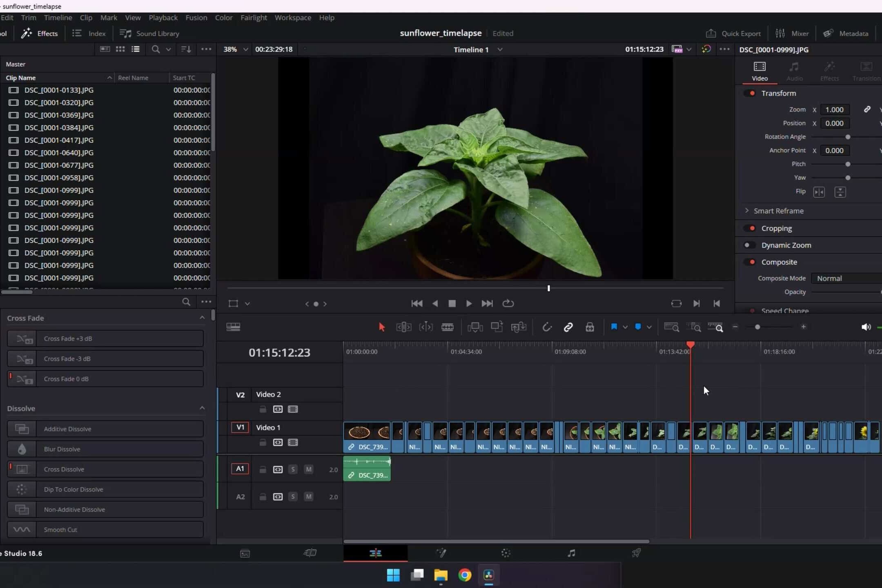Open the Media page icon

coord(245,554)
